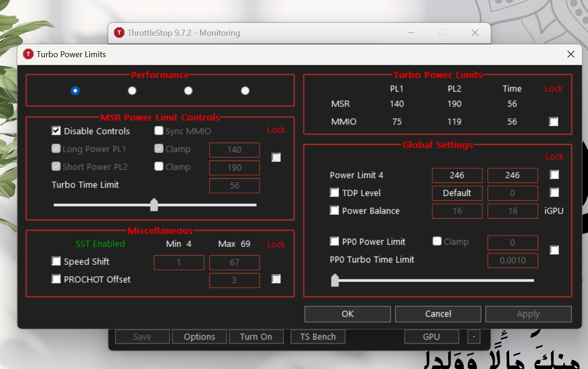
Task: Select the fourth Performance profile radio button
Action: click(x=245, y=91)
